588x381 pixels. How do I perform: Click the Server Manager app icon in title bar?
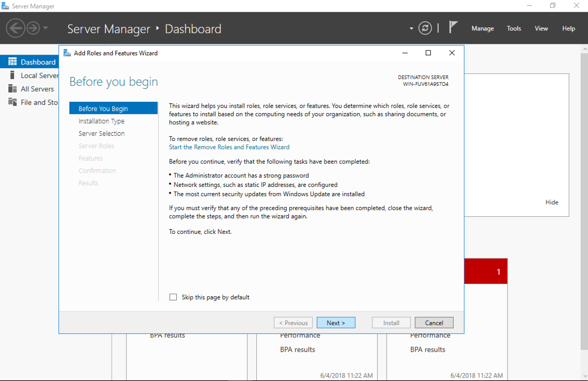click(x=5, y=6)
